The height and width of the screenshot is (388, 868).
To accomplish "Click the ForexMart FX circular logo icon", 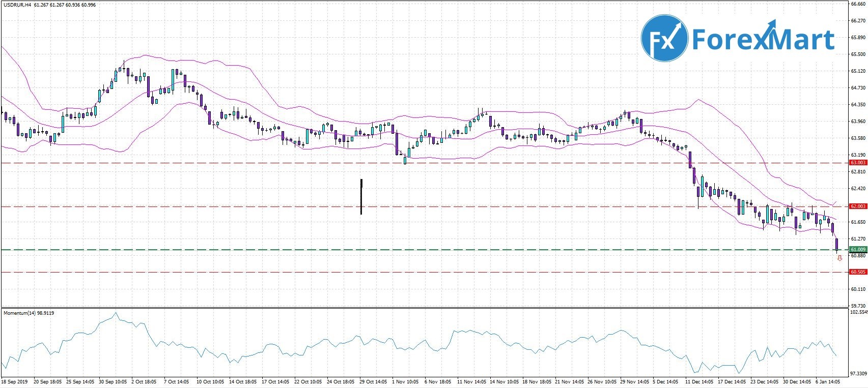I will [664, 38].
